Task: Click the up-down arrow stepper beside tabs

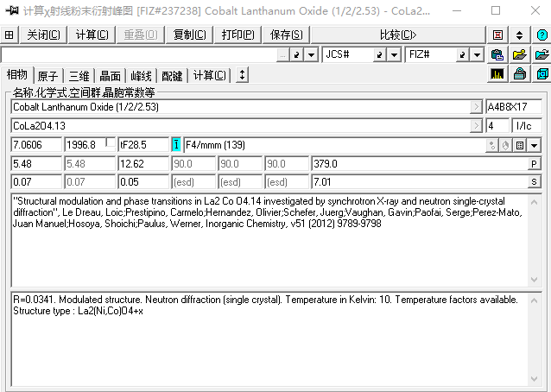Action: pos(242,75)
